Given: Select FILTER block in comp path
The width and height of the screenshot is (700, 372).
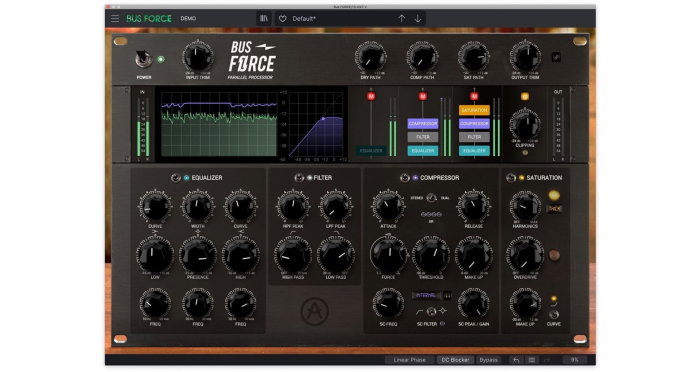Looking at the screenshot, I should pos(423,137).
